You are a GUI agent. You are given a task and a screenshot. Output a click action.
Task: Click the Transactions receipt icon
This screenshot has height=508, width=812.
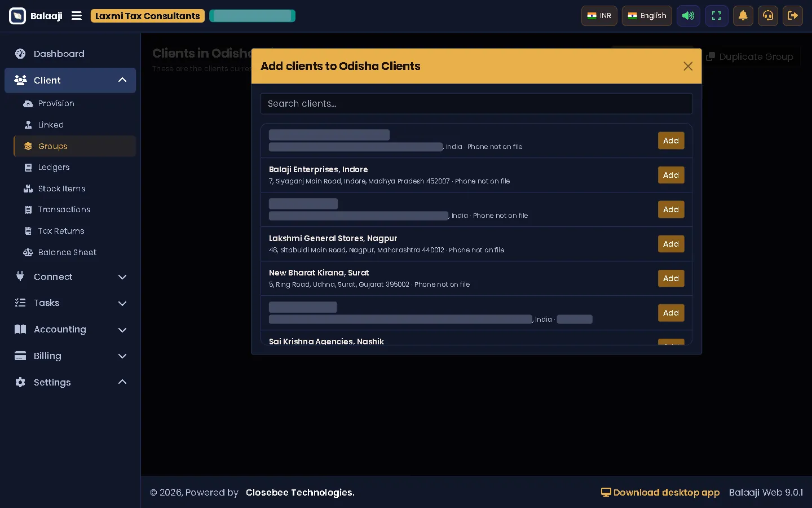tap(28, 210)
